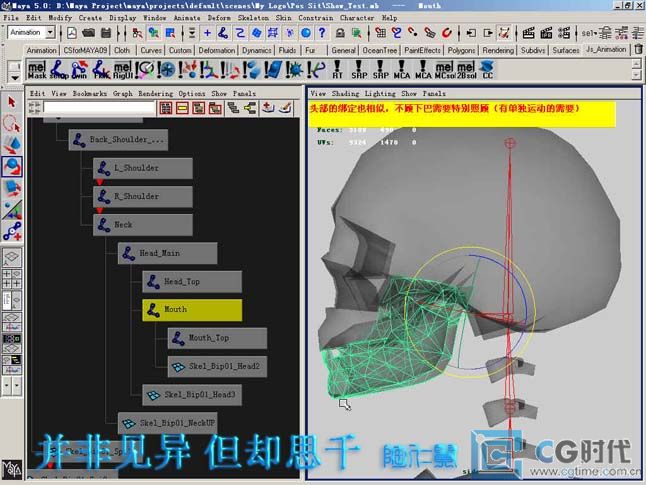Open the Character menu
The width and height of the screenshot is (646, 485).
point(357,18)
